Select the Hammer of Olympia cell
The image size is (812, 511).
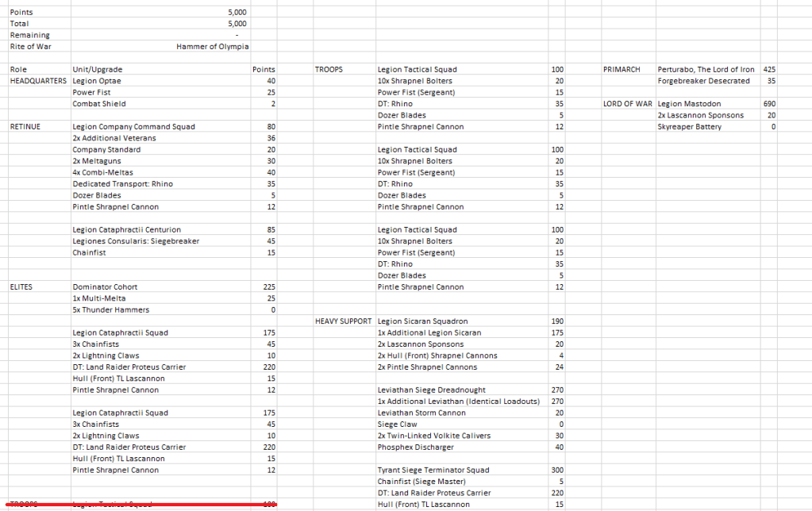coord(212,47)
